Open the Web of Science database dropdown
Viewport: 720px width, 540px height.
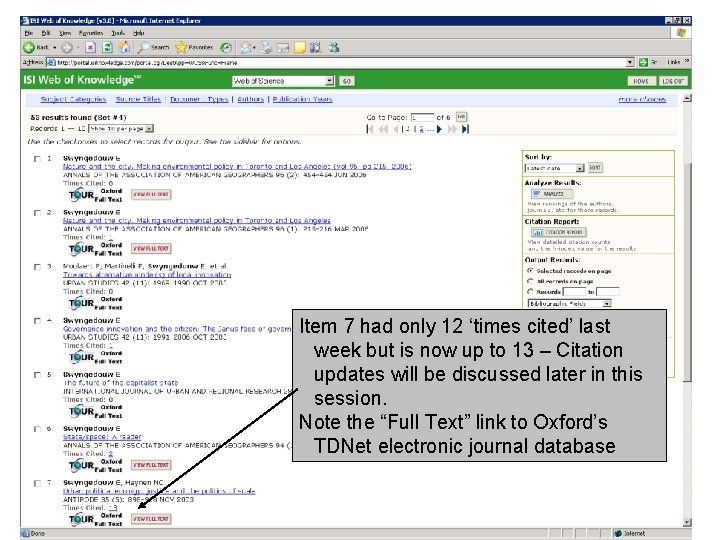pyautogui.click(x=329, y=81)
